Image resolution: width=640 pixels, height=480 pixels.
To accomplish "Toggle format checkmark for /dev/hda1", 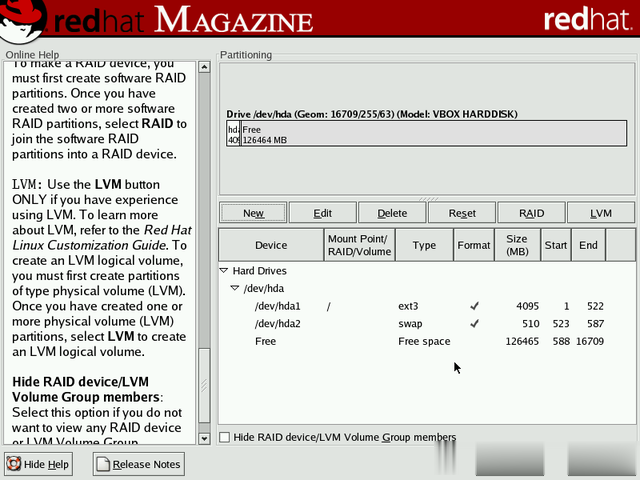I will (474, 306).
